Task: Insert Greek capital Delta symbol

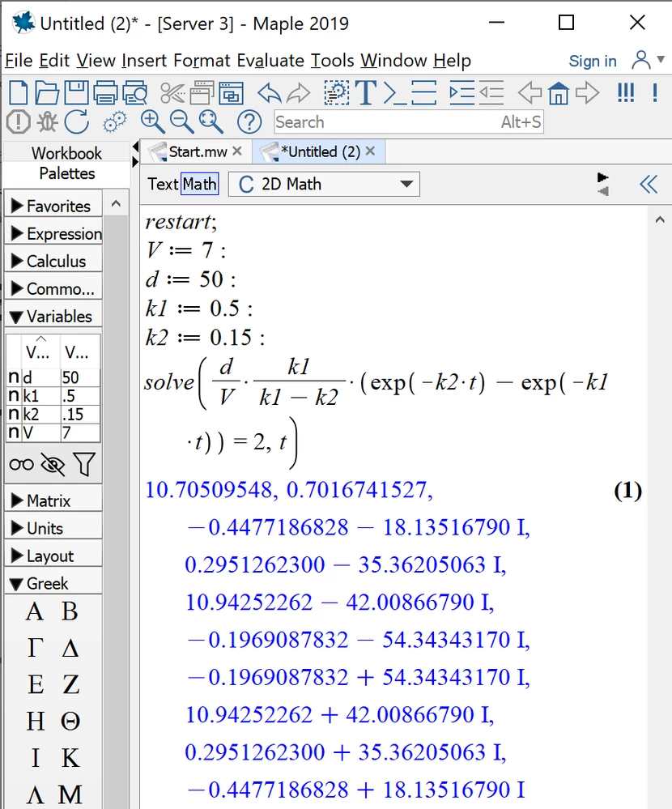Action: (70, 648)
